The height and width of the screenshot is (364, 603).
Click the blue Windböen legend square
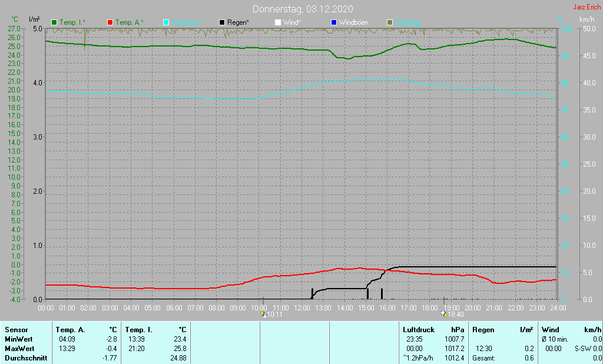(334, 22)
